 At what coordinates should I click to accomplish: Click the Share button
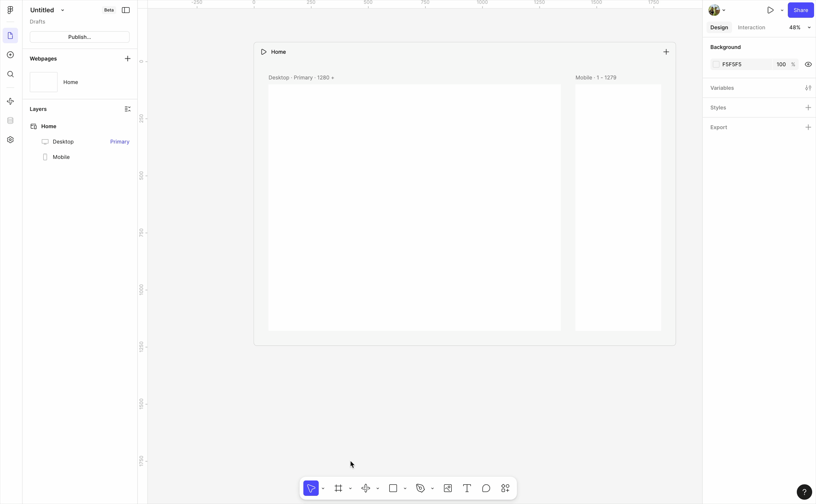pos(801,10)
